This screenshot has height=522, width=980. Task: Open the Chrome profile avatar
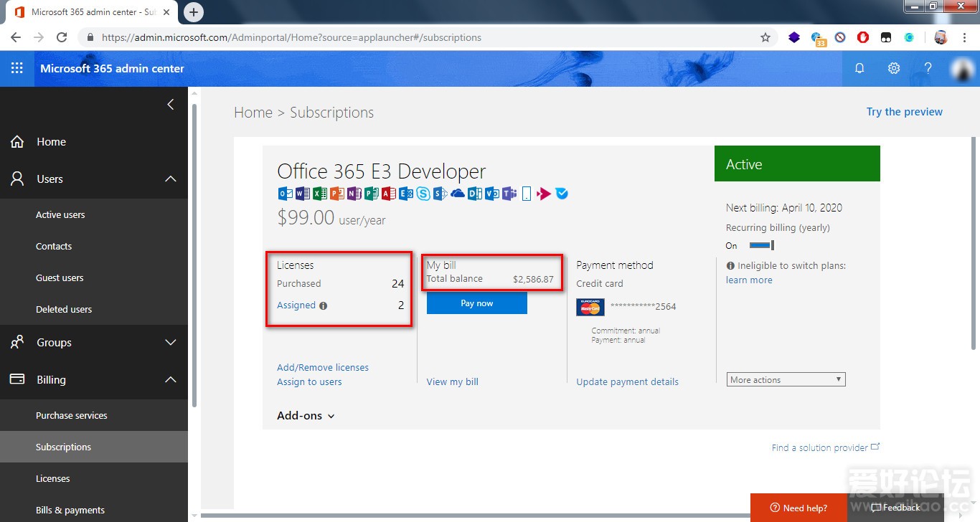(941, 37)
